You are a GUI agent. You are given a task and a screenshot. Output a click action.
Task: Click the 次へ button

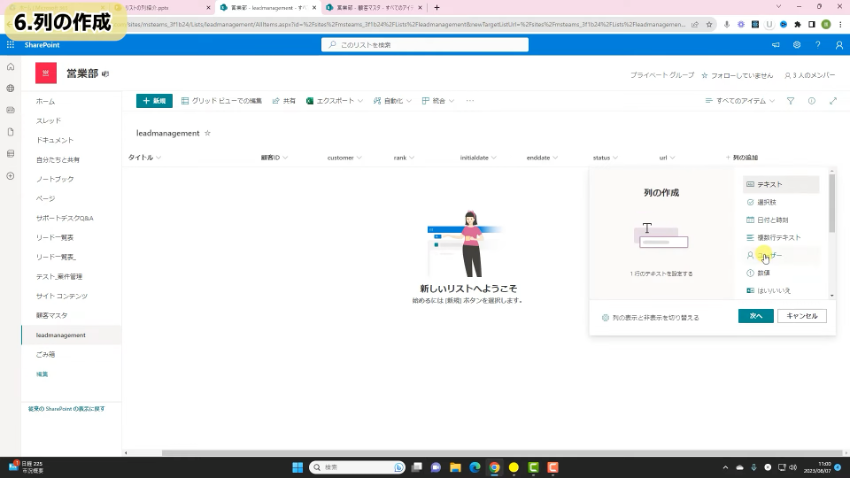tap(756, 316)
